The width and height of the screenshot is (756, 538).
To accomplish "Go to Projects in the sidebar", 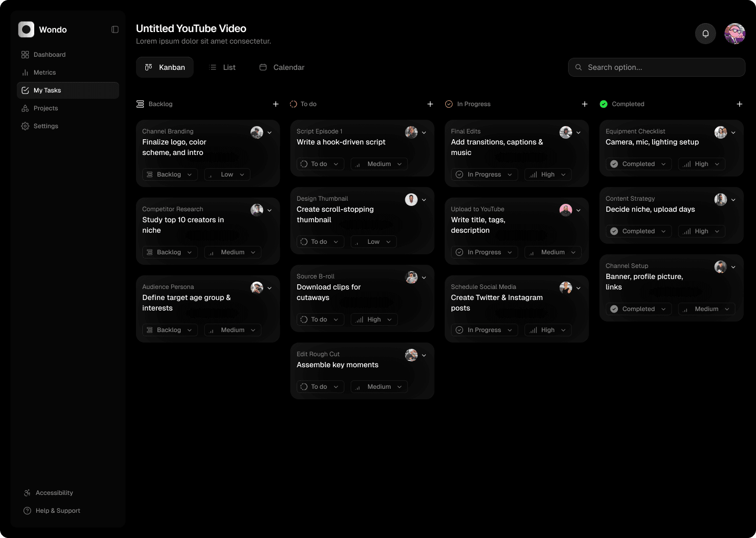I will point(46,108).
